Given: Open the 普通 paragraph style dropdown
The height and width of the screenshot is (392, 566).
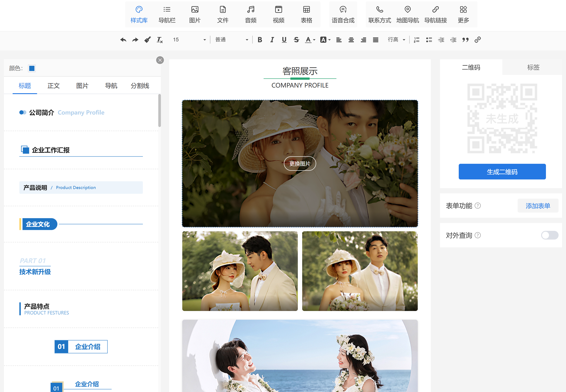Looking at the screenshot, I should [x=232, y=40].
